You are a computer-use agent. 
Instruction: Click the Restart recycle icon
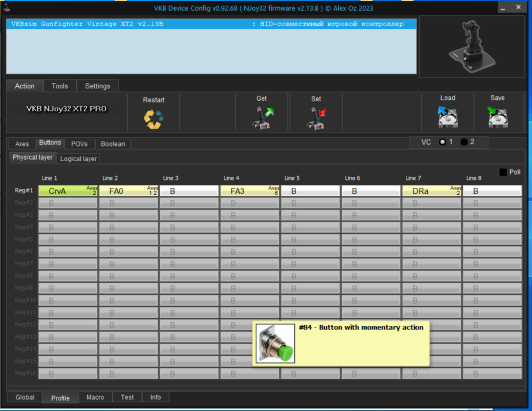(x=153, y=119)
